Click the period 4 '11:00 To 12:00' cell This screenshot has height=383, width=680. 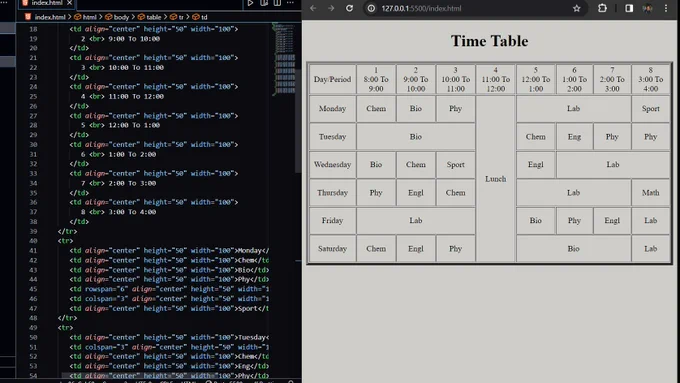point(496,79)
